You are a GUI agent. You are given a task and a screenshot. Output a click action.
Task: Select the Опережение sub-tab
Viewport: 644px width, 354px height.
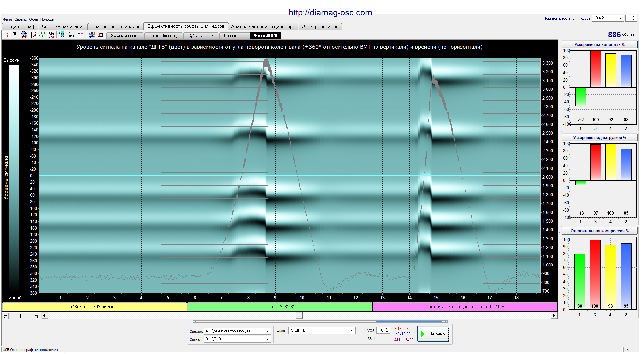235,36
